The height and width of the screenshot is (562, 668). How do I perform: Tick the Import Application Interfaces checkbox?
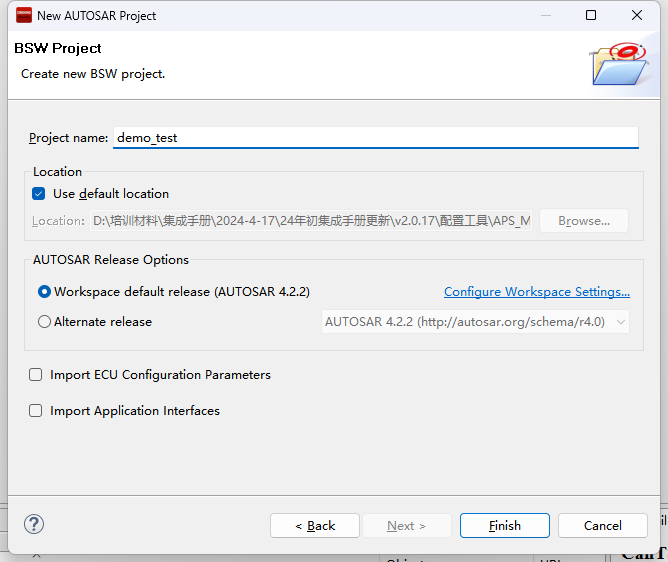(x=36, y=411)
